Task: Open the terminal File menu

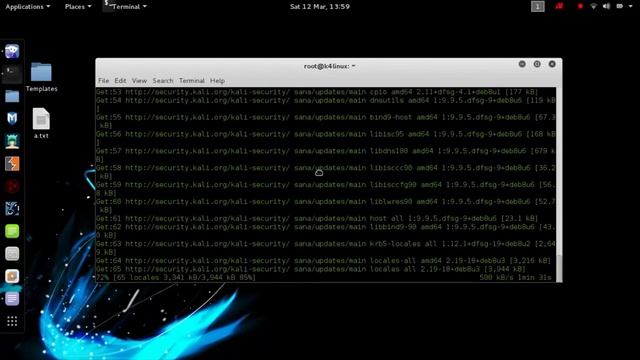Action: point(103,81)
